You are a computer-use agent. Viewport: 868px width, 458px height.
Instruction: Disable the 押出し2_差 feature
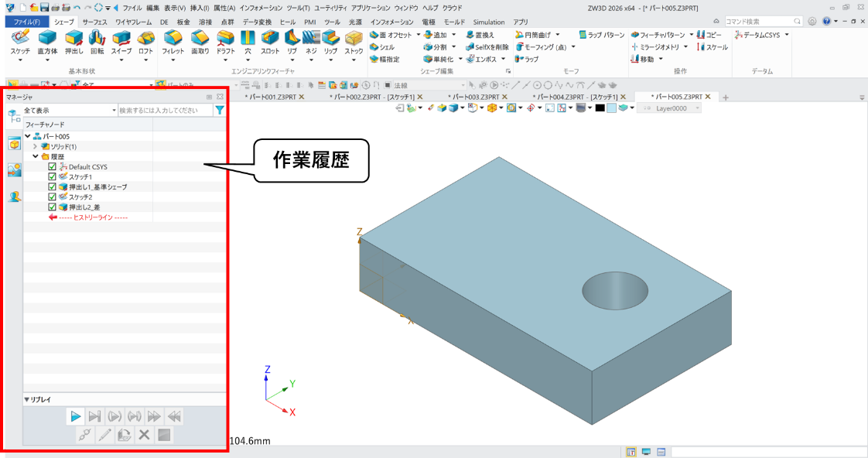[x=51, y=207]
